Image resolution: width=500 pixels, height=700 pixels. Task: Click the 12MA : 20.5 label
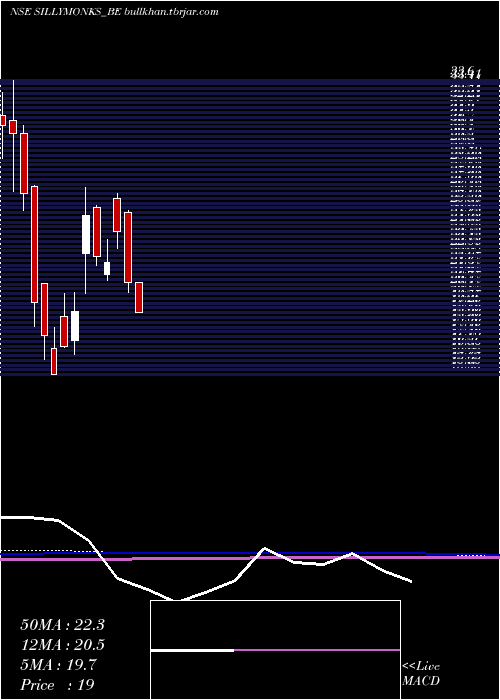coord(62,645)
